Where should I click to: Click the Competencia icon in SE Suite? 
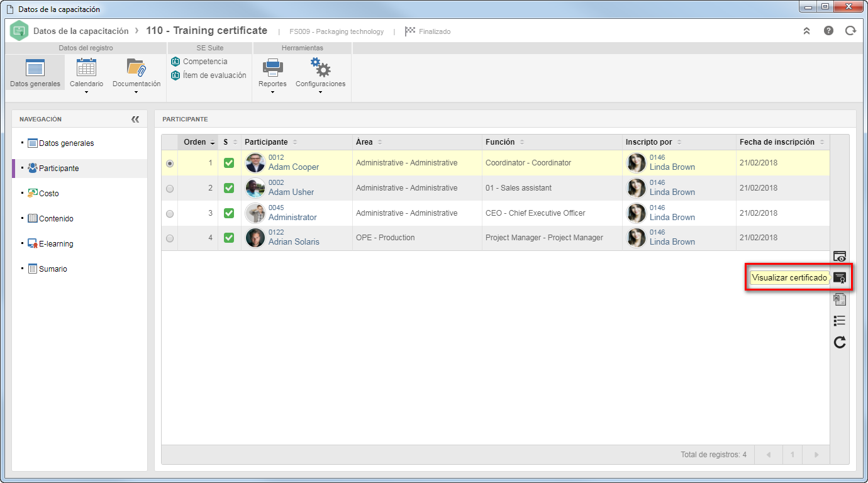coord(175,62)
